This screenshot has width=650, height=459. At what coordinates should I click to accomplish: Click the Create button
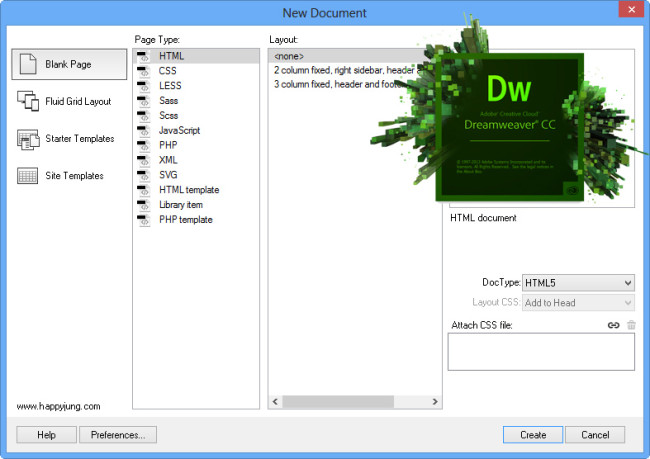(533, 435)
